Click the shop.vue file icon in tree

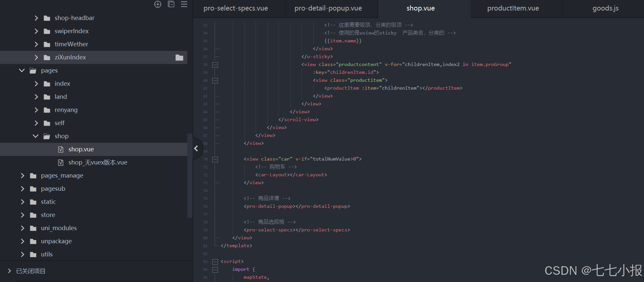pos(61,149)
